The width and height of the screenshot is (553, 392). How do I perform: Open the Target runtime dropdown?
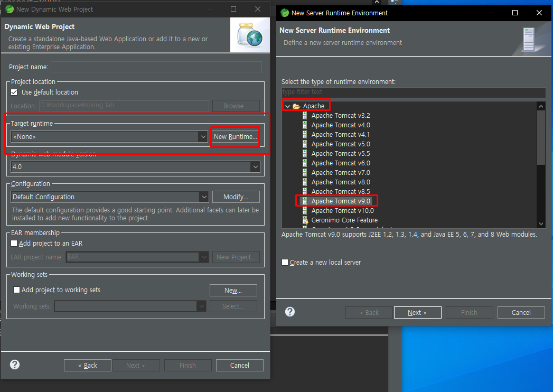pyautogui.click(x=203, y=136)
